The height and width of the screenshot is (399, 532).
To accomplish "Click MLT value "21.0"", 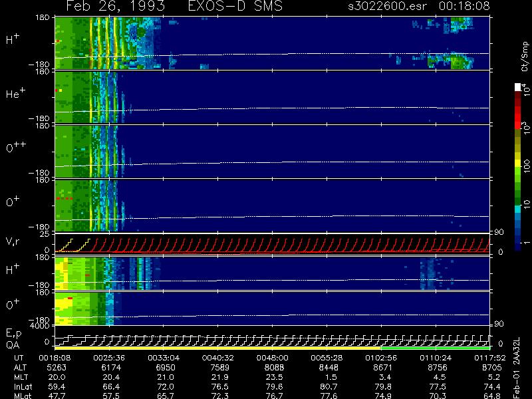I will 165,377.
